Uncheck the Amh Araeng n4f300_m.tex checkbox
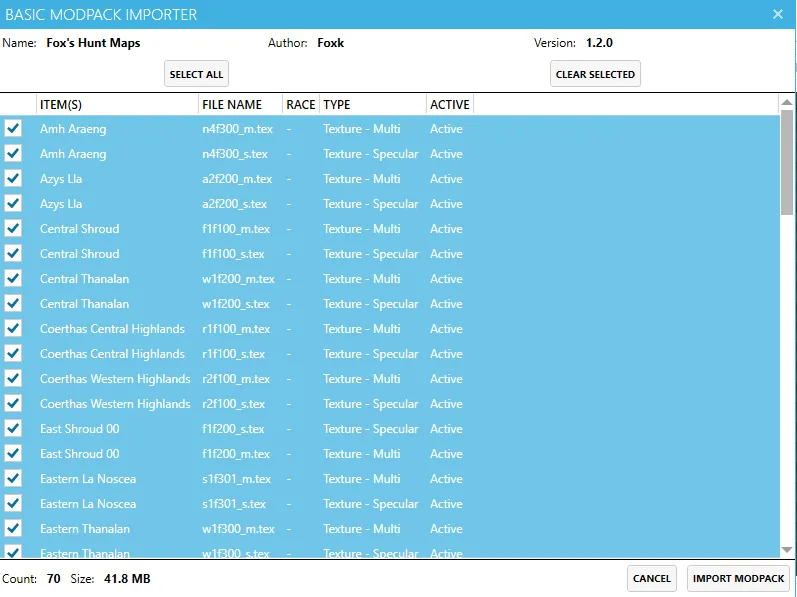The height and width of the screenshot is (597, 797). click(13, 129)
